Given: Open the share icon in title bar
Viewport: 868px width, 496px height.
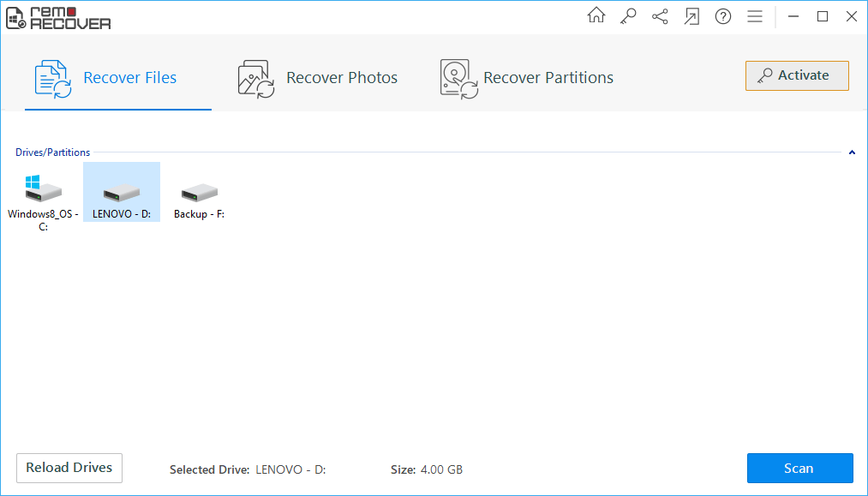Looking at the screenshot, I should point(660,16).
